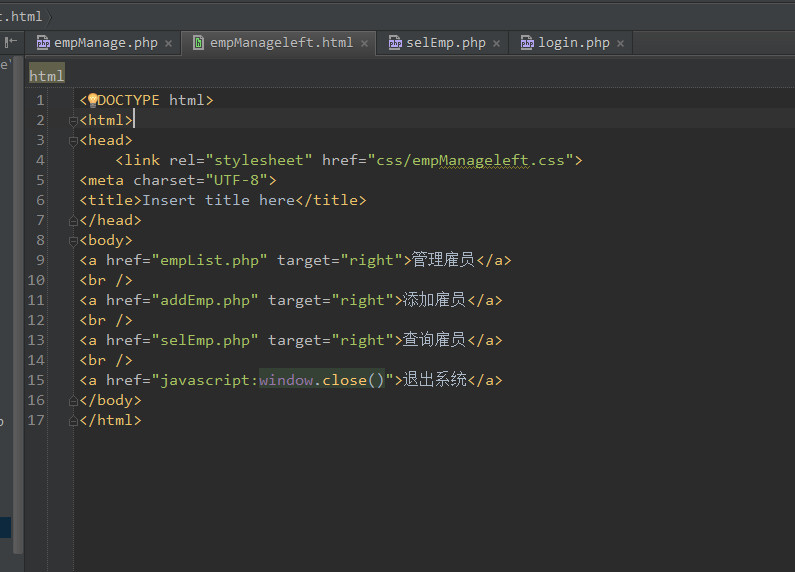Image resolution: width=795 pixels, height=572 pixels.
Task: Click the addEmp.php href value
Action: pyautogui.click(x=205, y=300)
